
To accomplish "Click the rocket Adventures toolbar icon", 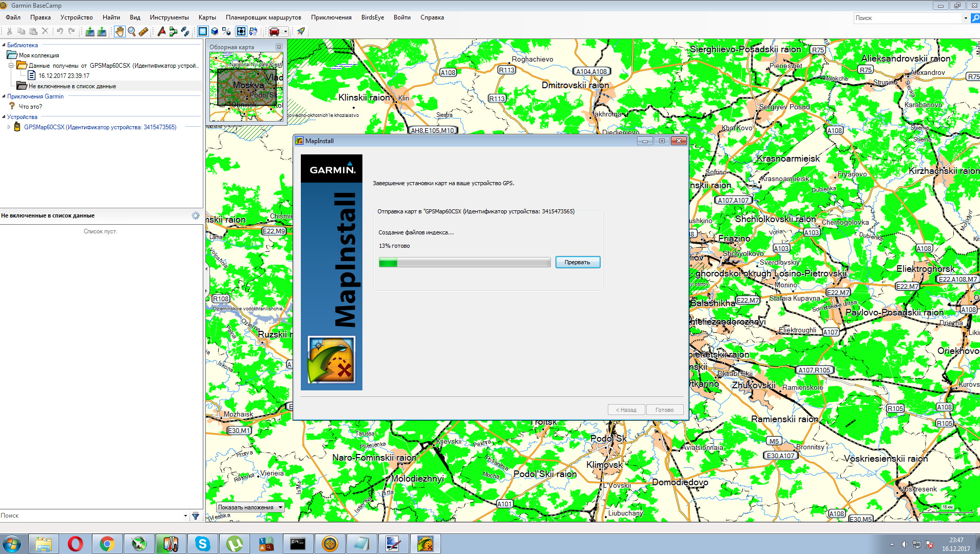I will click(x=301, y=31).
